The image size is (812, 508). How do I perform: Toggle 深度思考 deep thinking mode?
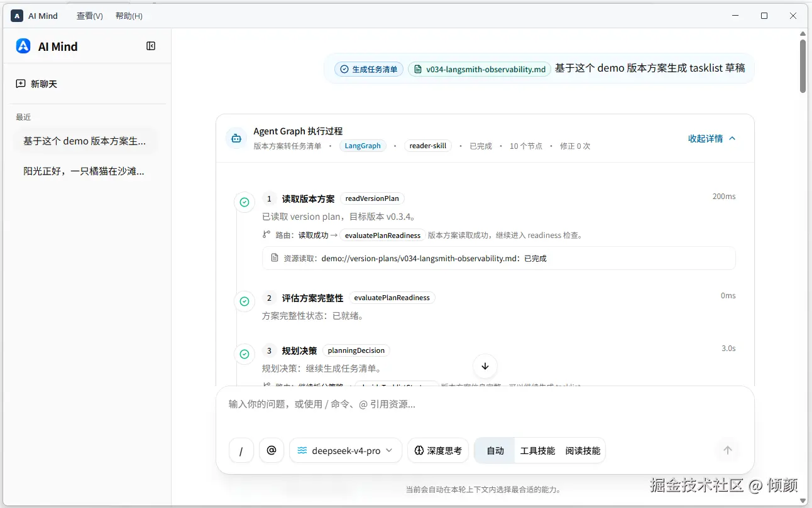438,450
